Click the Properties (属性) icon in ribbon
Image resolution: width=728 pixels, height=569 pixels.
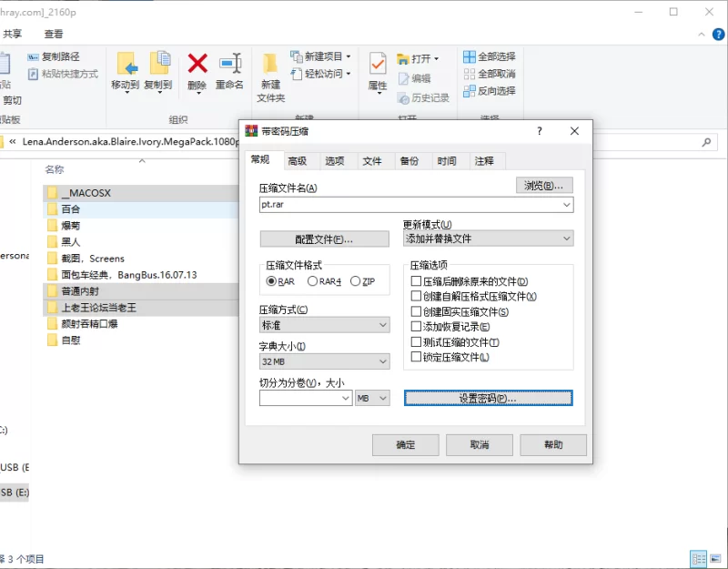coord(378,64)
